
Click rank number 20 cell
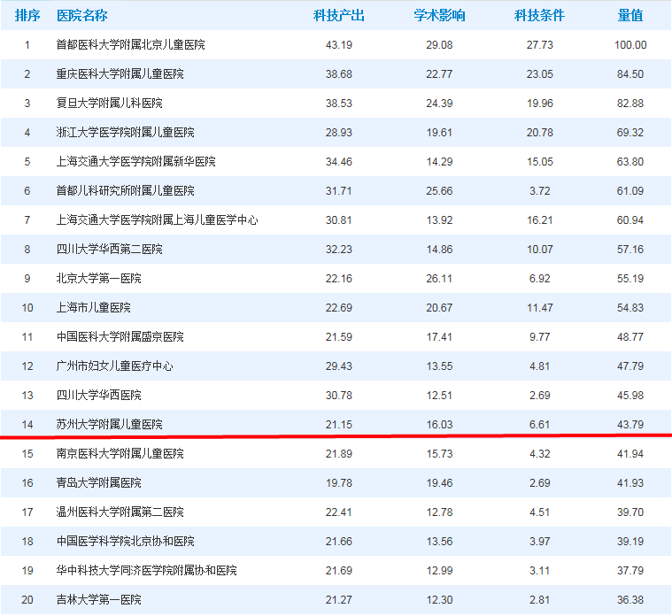[27, 599]
